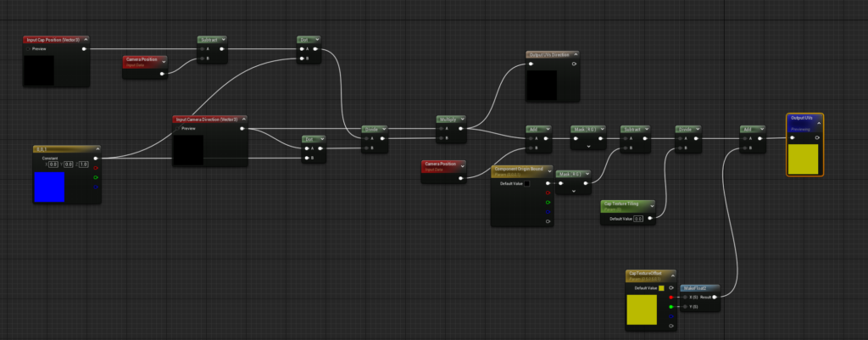Image resolution: width=868 pixels, height=340 pixels.
Task: Click red channel pin on Component Origin Bound
Action: pos(548,192)
